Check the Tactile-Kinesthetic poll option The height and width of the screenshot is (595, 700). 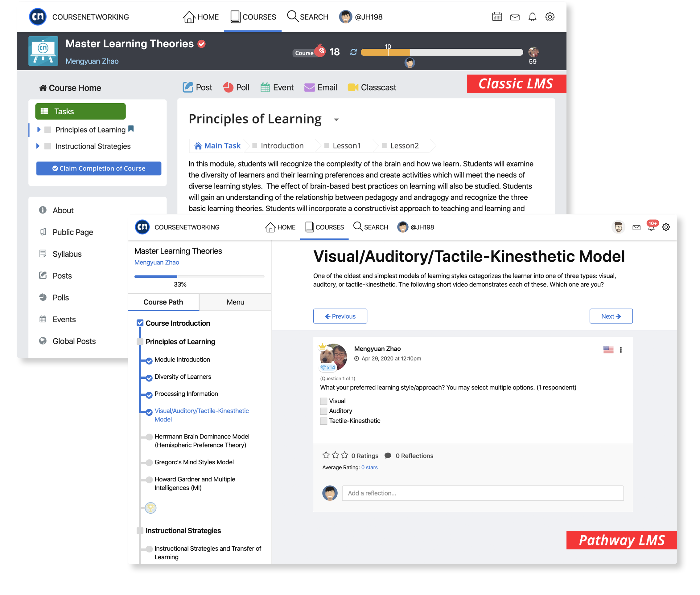click(x=323, y=421)
